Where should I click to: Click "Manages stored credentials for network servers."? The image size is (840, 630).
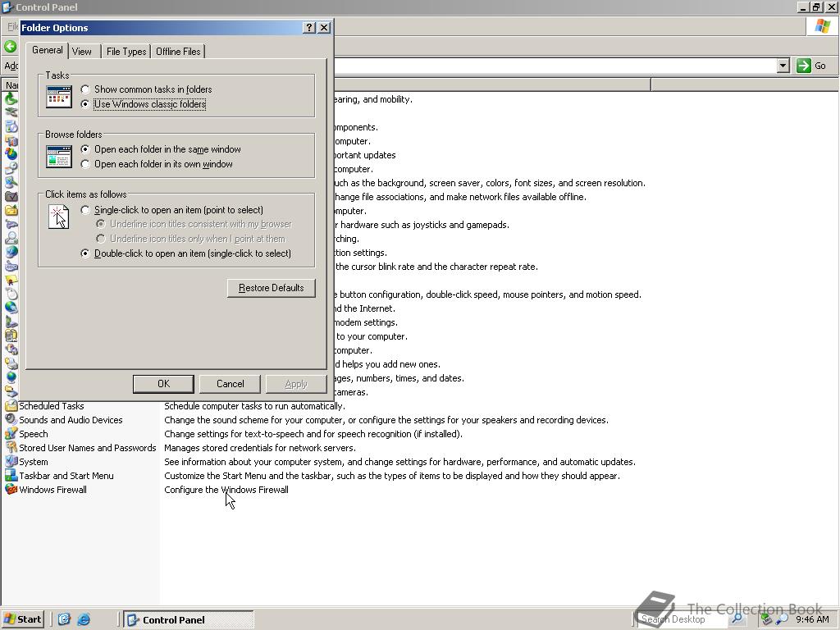pos(260,448)
